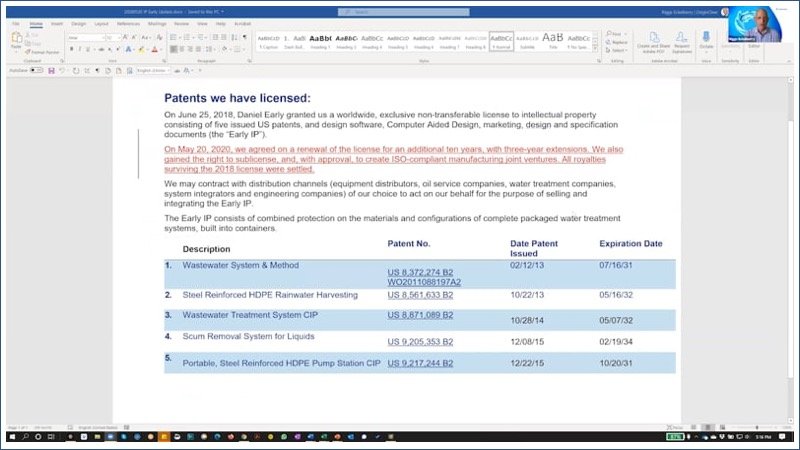Open patent link US 9,205,353 B2
800x450 pixels.
pyautogui.click(x=420, y=342)
